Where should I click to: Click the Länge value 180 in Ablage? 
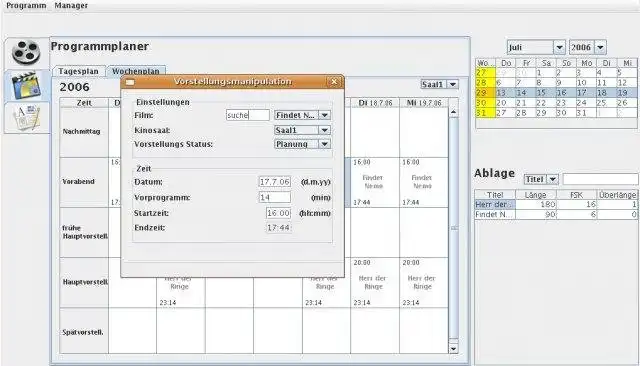pyautogui.click(x=536, y=204)
